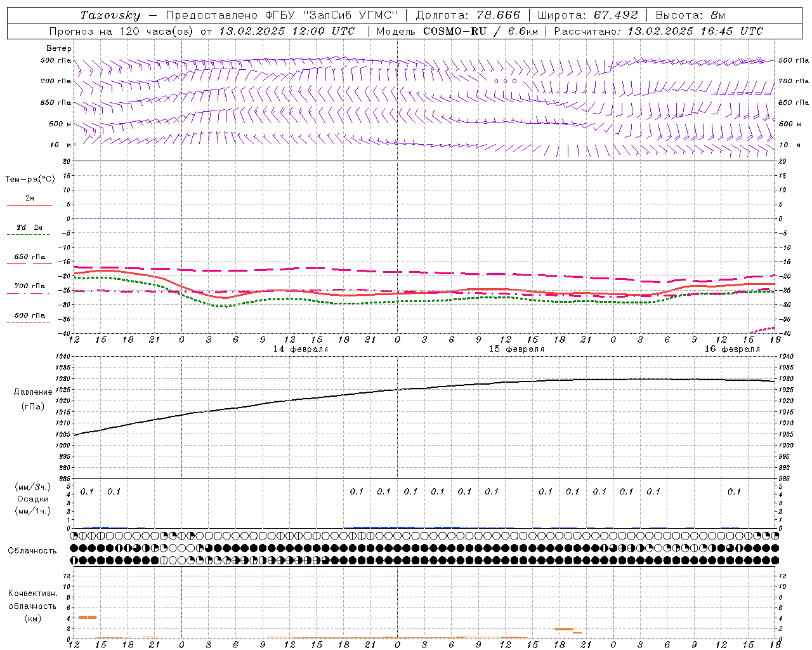Click the '15 февраля' date label
Viewport: 812px width, 650px height.
(x=516, y=349)
